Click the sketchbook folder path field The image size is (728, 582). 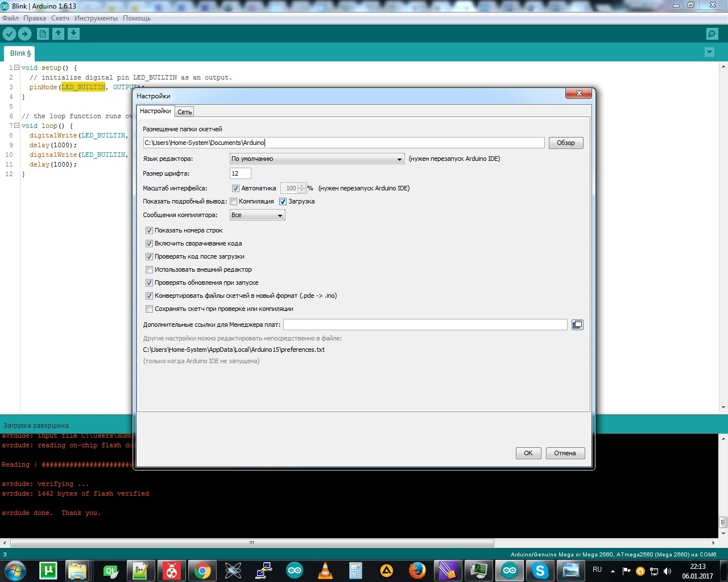click(344, 143)
